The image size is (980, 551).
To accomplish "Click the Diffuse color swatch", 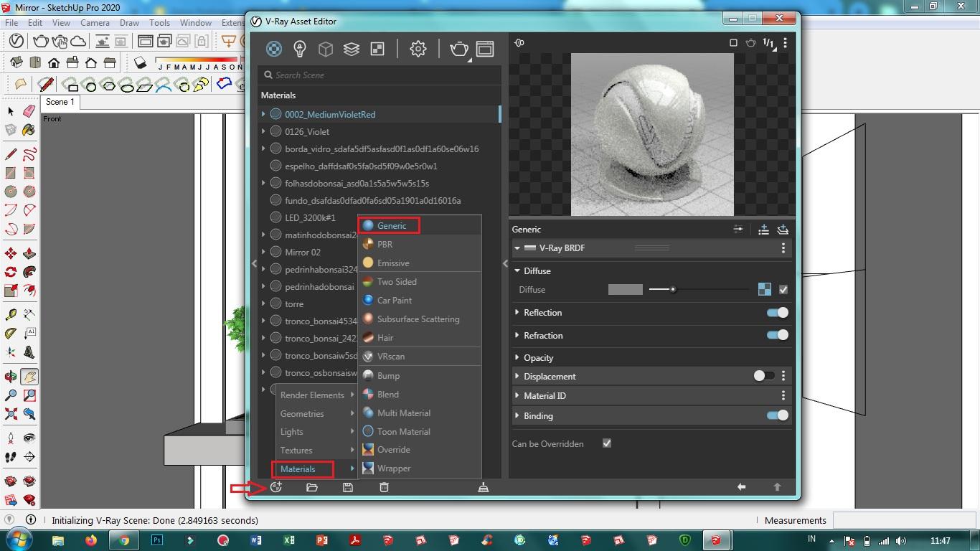I will [625, 290].
